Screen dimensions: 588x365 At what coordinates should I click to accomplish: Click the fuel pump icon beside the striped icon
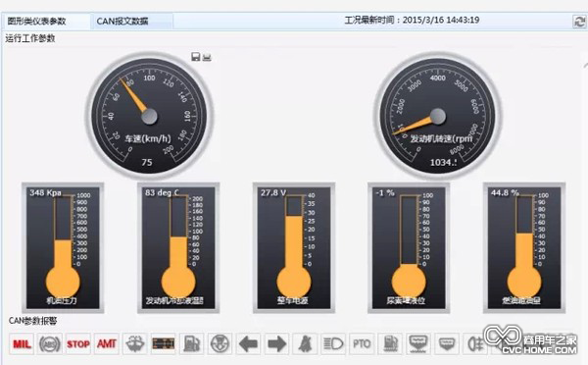pyautogui.click(x=192, y=343)
